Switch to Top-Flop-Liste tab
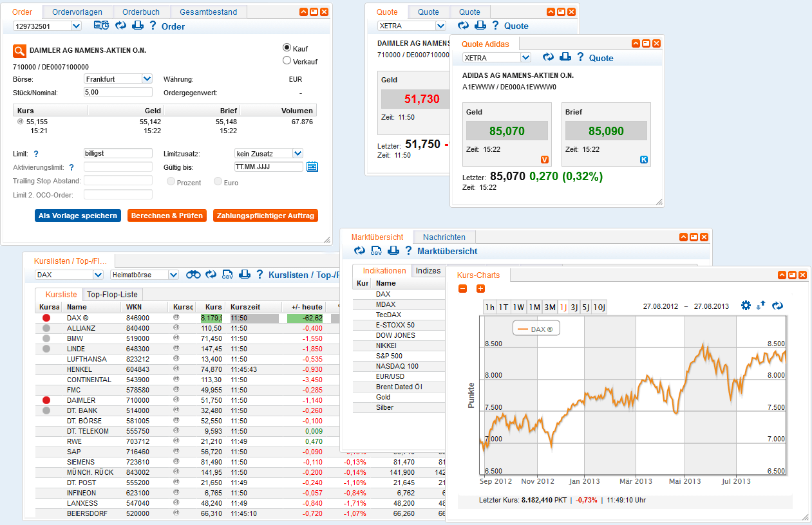 [x=113, y=295]
